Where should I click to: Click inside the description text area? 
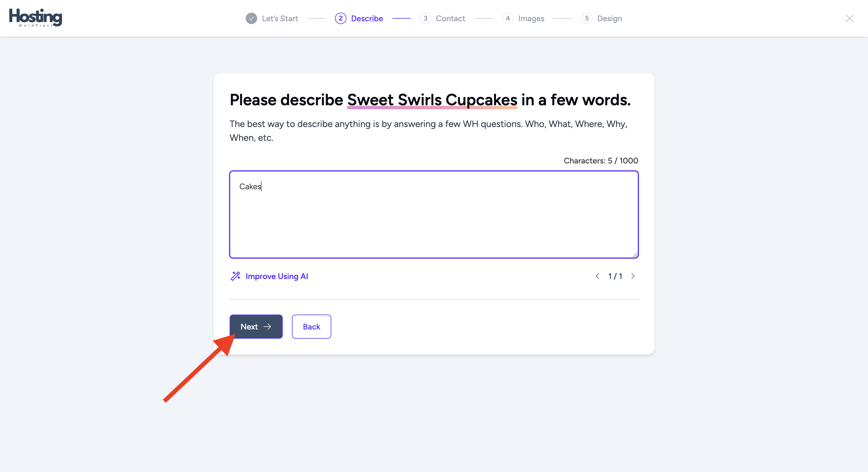(x=434, y=219)
